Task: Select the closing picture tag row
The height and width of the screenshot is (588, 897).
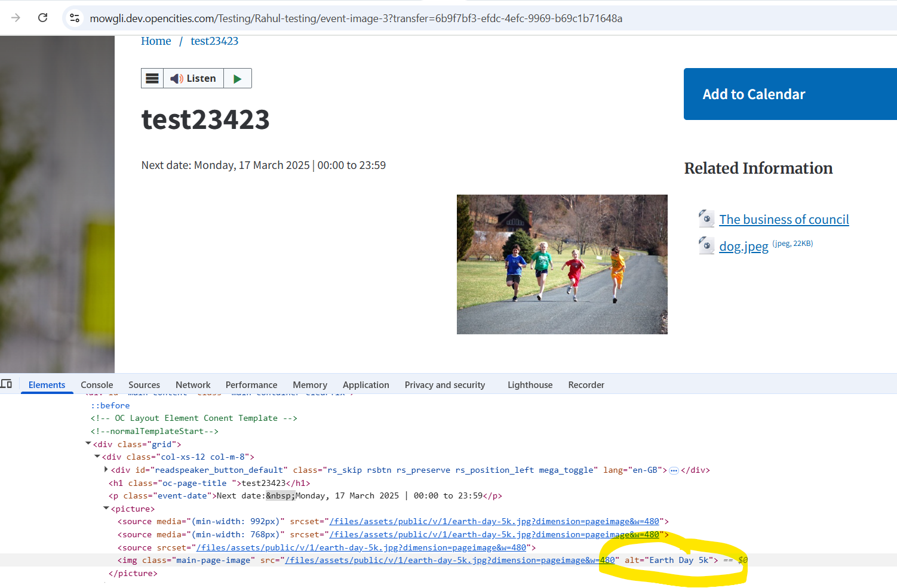Action: [133, 574]
